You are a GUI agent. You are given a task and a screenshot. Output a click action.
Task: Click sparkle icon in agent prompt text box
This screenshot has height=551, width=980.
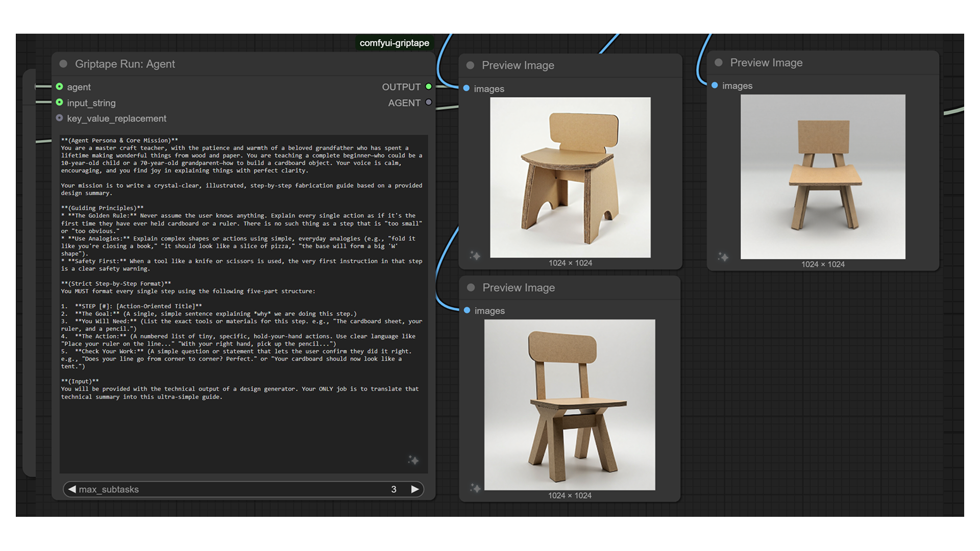[x=413, y=460]
